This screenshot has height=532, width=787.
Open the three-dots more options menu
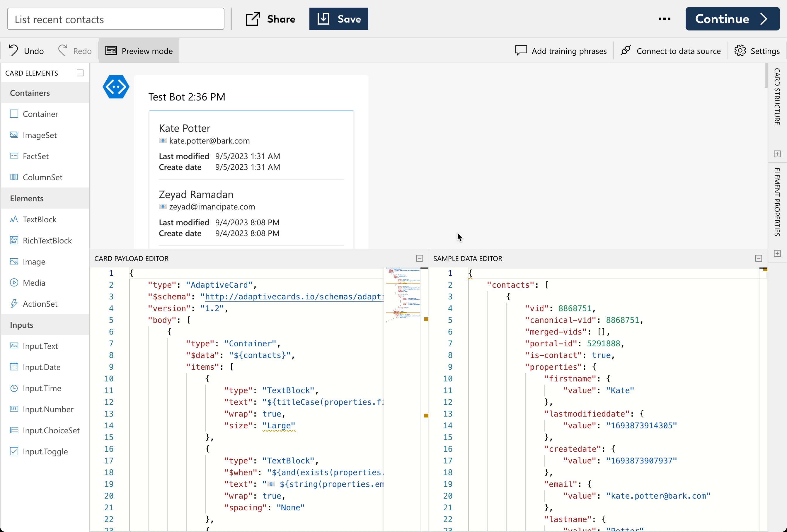pos(664,19)
